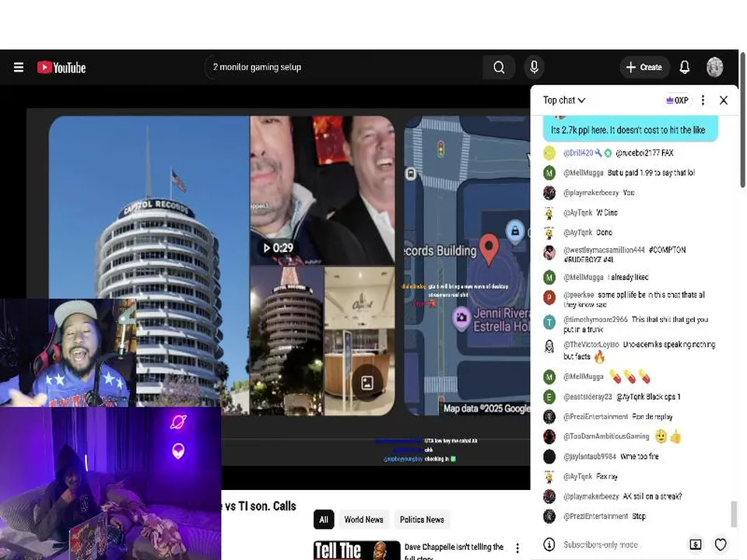This screenshot has height=560, width=747.
Task: Click the search magnifier button
Action: coord(499,67)
